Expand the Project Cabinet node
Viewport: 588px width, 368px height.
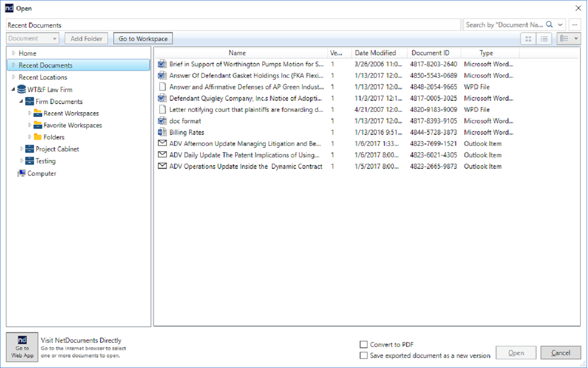tap(21, 149)
